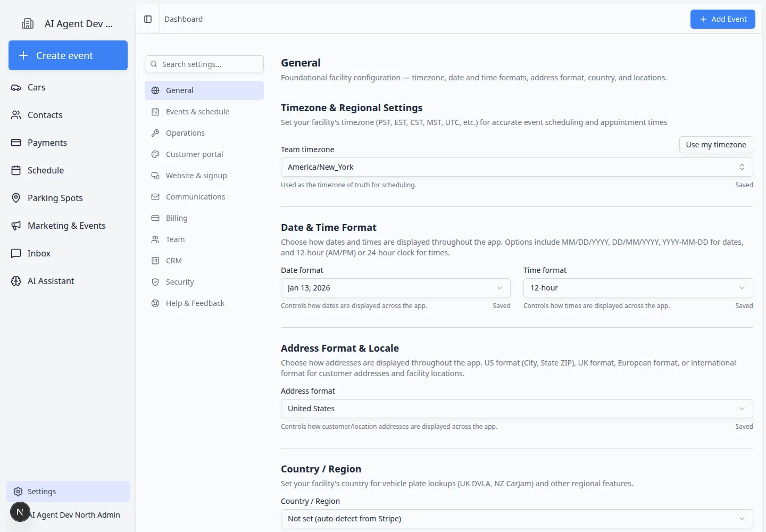Screen dimensions: 766x532
Task: Open the Date format dropdown
Action: pos(395,288)
